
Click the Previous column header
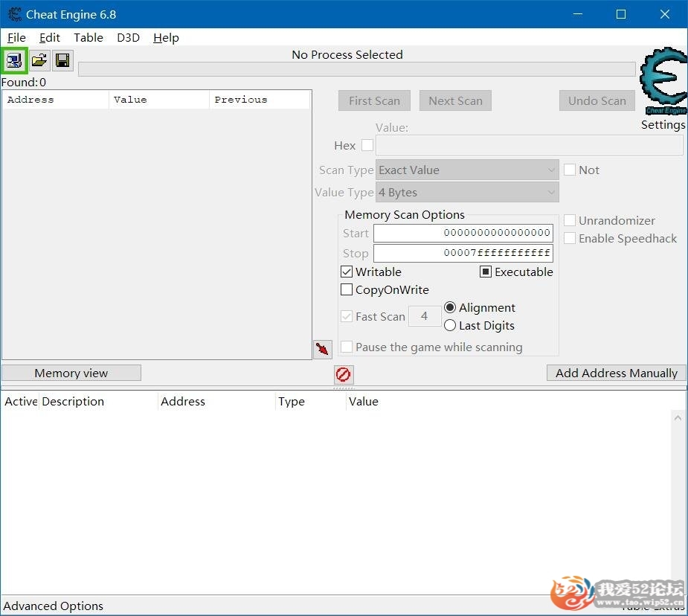coord(260,100)
